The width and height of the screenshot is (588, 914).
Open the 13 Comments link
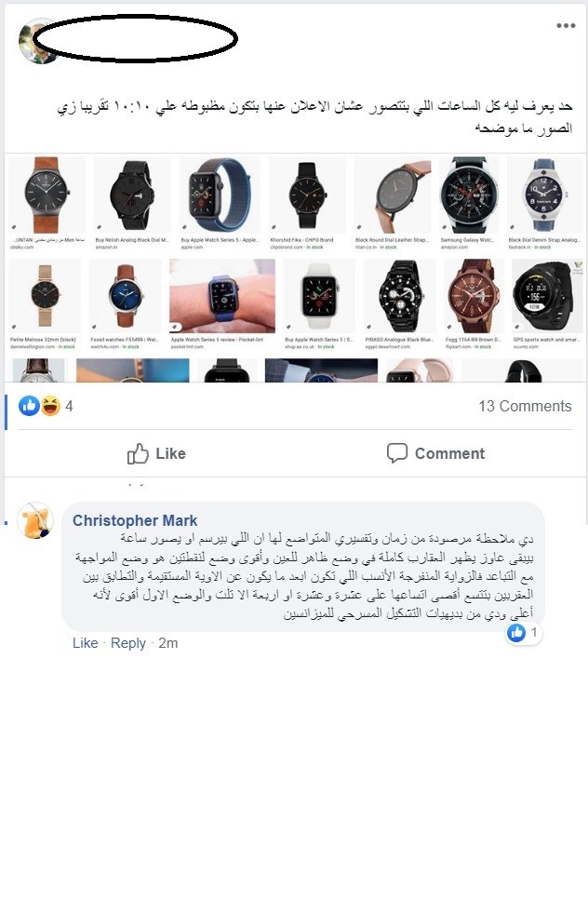coord(525,407)
